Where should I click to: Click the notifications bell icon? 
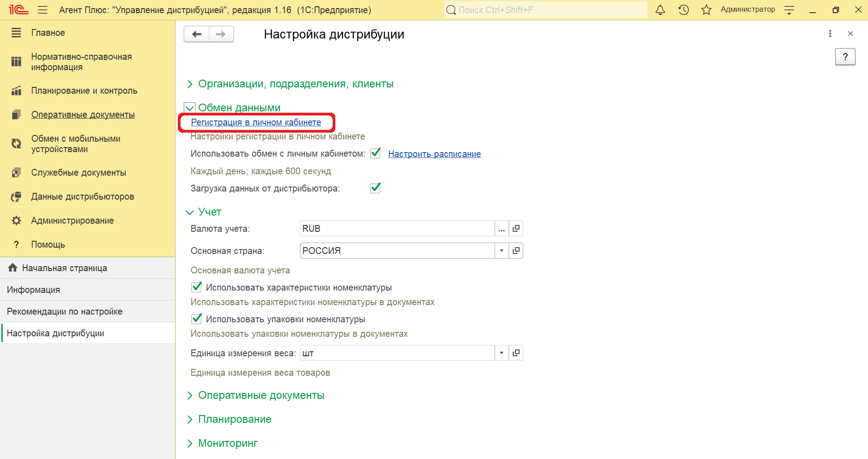[x=660, y=10]
